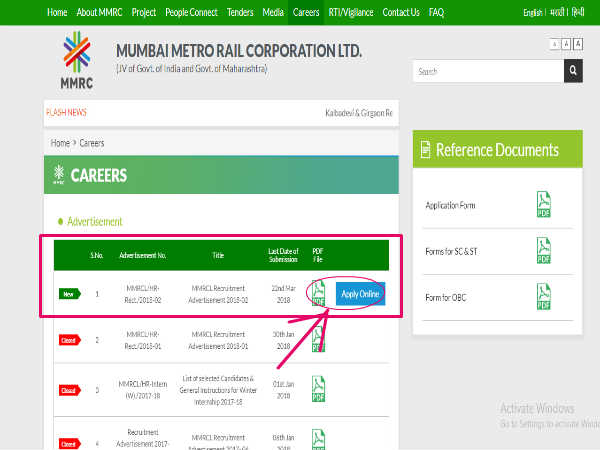This screenshot has height=450, width=600.
Task: Click the Title column header
Action: coord(218,255)
